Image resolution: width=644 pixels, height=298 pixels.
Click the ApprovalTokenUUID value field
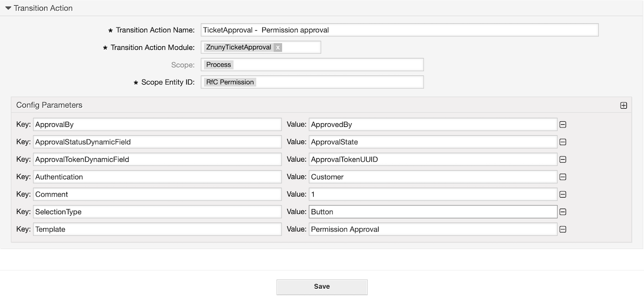coord(433,160)
